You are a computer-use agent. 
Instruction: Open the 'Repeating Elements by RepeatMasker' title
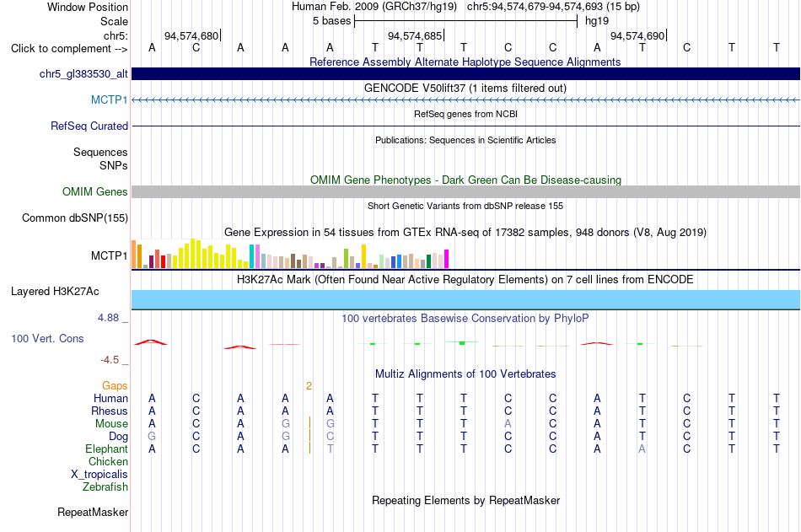coord(465,500)
